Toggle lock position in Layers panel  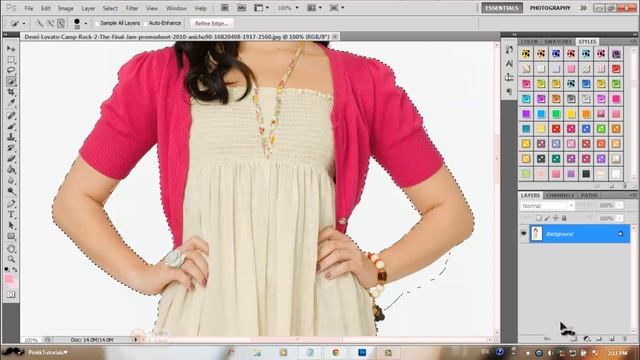point(556,218)
